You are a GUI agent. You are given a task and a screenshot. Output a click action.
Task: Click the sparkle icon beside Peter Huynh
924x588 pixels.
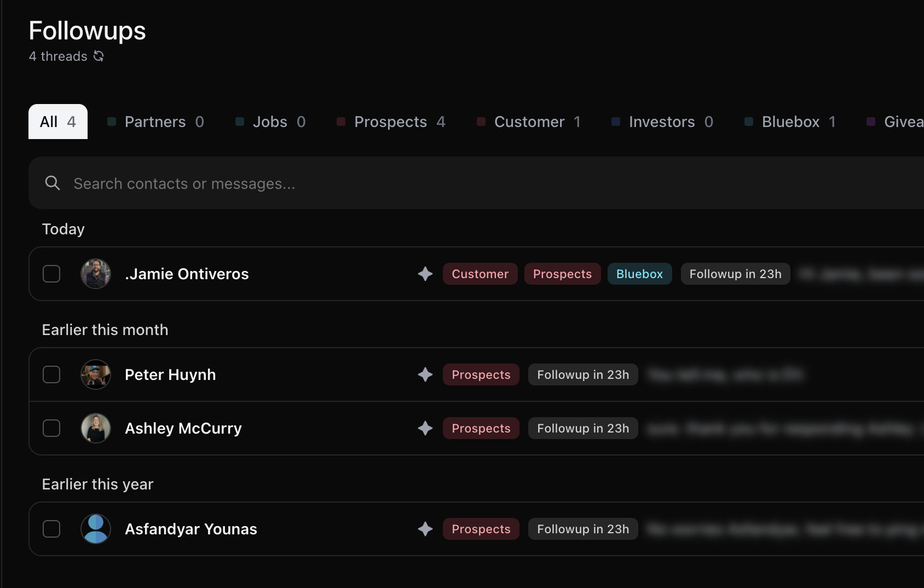click(425, 374)
